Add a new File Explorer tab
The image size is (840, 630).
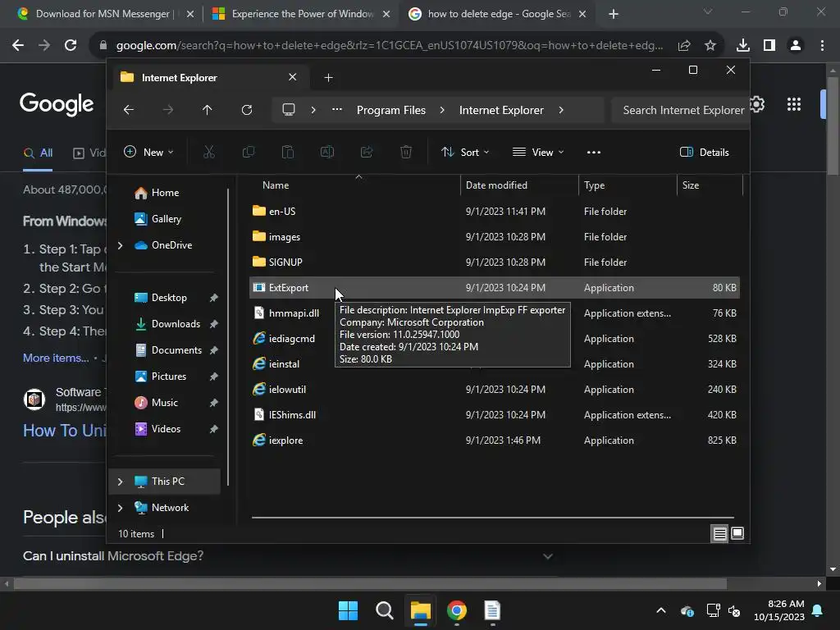click(x=328, y=78)
